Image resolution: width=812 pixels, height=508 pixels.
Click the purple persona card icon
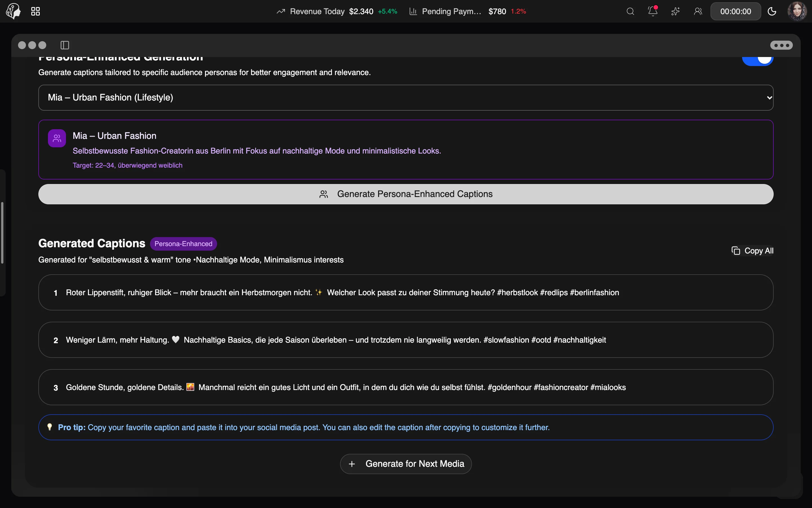(x=57, y=138)
